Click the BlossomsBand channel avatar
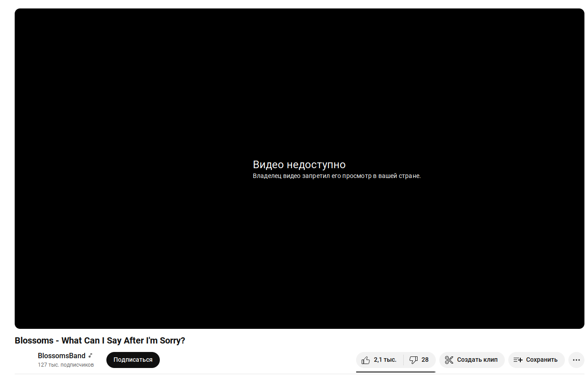The image size is (588, 376). click(24, 360)
